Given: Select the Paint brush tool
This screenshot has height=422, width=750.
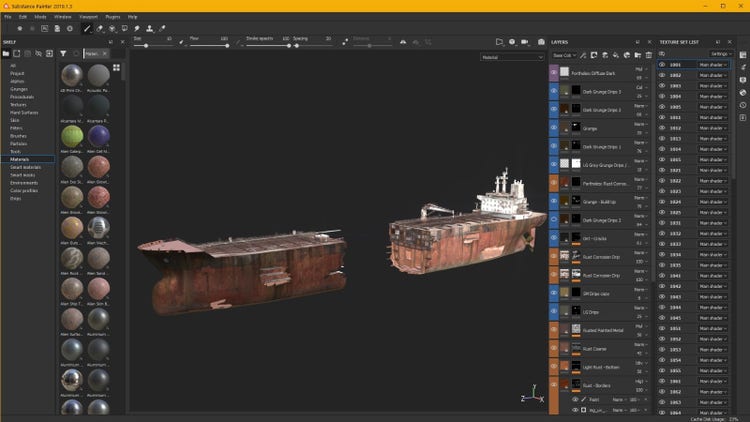Looking at the screenshot, I should click(88, 28).
